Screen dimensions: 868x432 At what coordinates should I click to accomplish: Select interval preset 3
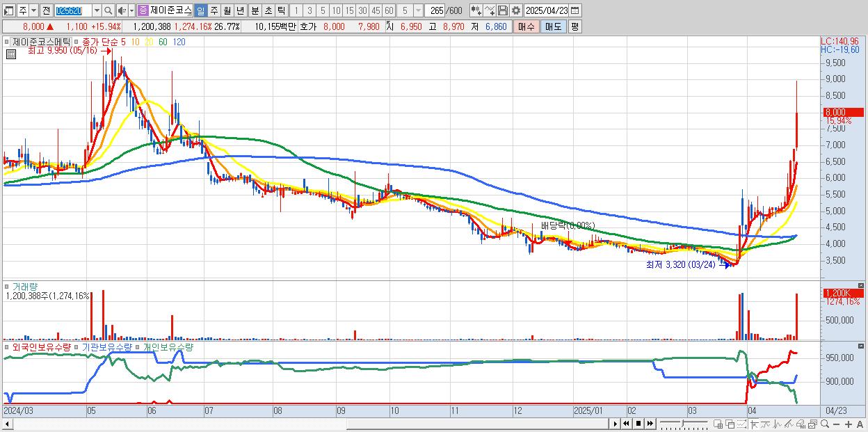click(x=310, y=10)
